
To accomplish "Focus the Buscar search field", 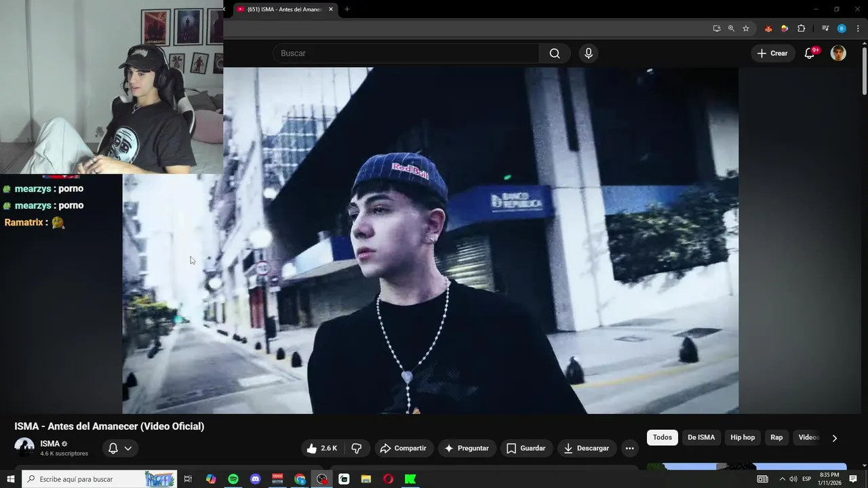I will click(406, 54).
